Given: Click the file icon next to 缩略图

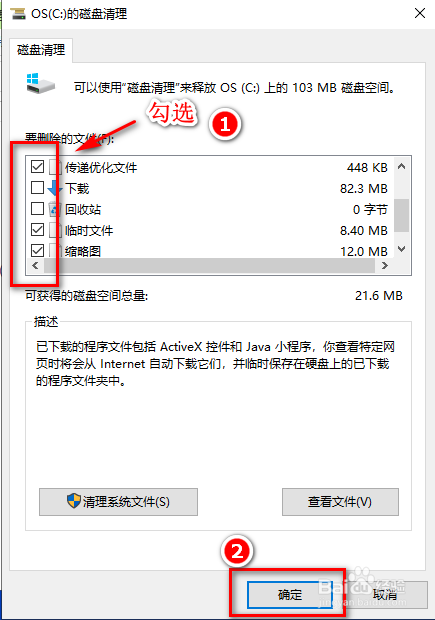Looking at the screenshot, I should click(x=55, y=251).
